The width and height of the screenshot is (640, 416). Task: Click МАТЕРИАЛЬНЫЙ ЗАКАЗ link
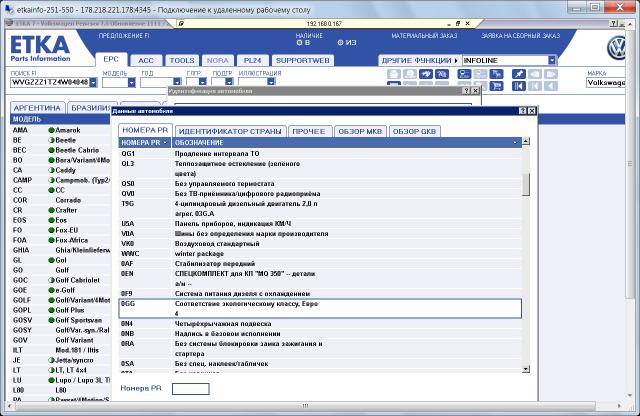click(x=424, y=36)
